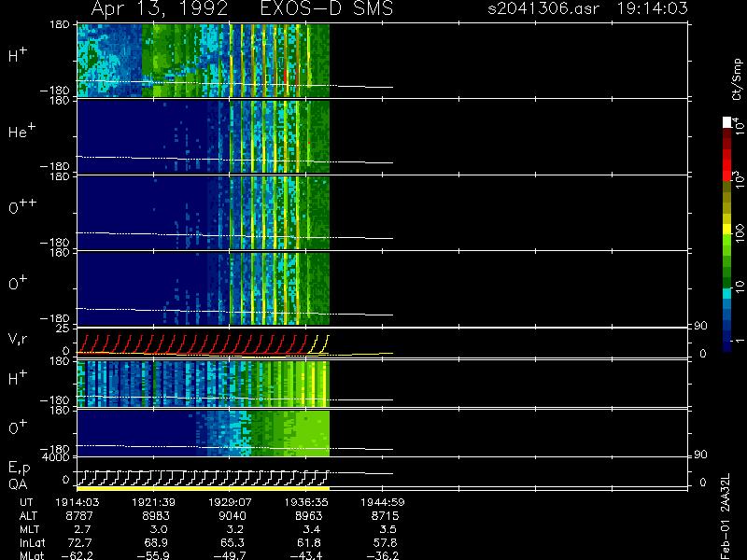Click the '19:14:03' time in the header
The image size is (747, 560).
click(653, 8)
